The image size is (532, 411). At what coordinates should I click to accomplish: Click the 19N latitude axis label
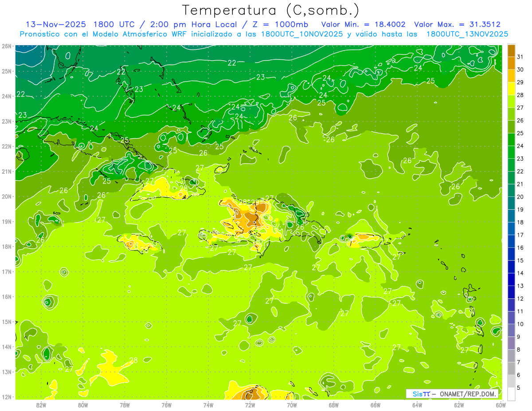[x=6, y=222]
